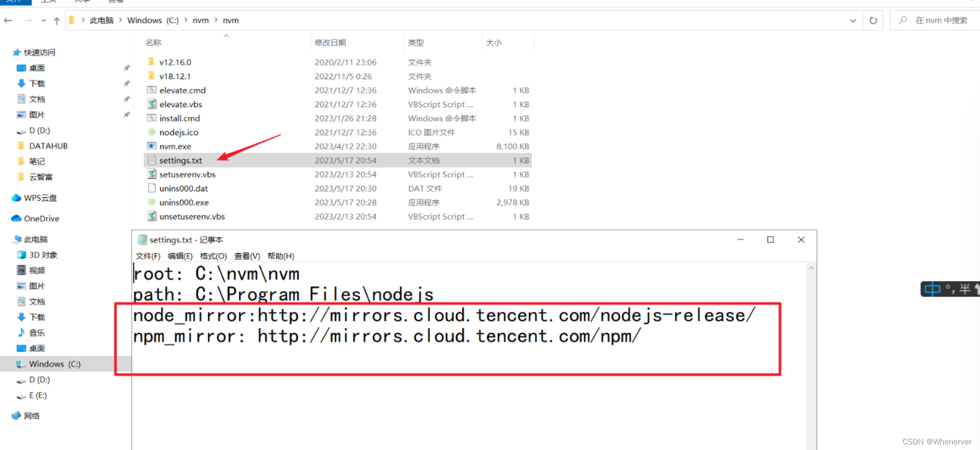980x450 pixels.
Task: Open the v18.12.1 folder icon
Action: click(151, 76)
